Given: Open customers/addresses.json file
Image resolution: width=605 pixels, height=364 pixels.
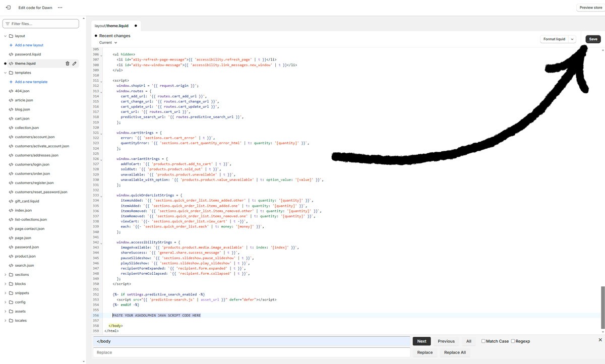Looking at the screenshot, I should pos(37,155).
